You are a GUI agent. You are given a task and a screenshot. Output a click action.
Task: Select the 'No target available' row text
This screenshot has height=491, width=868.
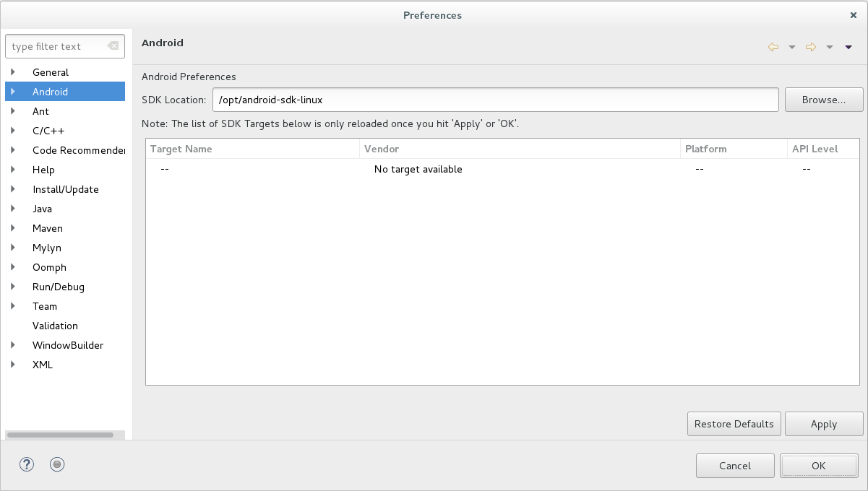(x=418, y=169)
